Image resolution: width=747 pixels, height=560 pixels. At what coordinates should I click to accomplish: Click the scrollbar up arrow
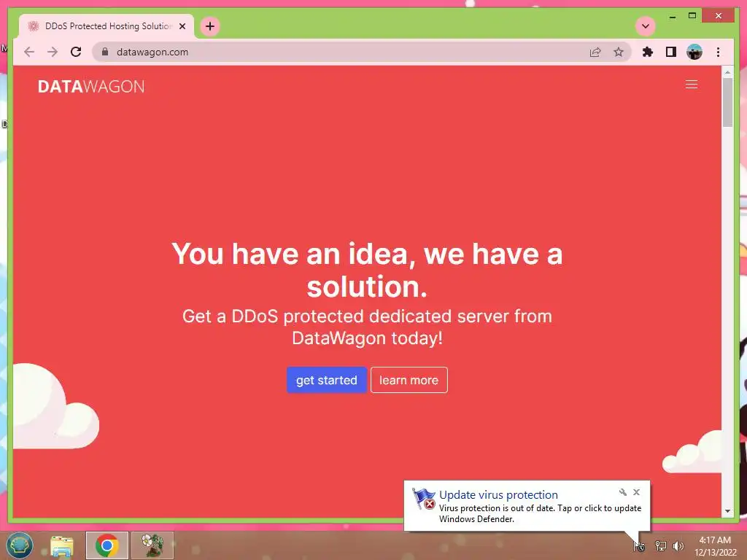[x=727, y=72]
